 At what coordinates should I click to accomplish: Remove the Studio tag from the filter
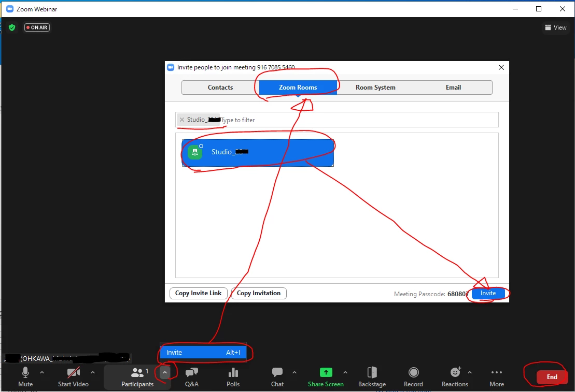point(182,120)
